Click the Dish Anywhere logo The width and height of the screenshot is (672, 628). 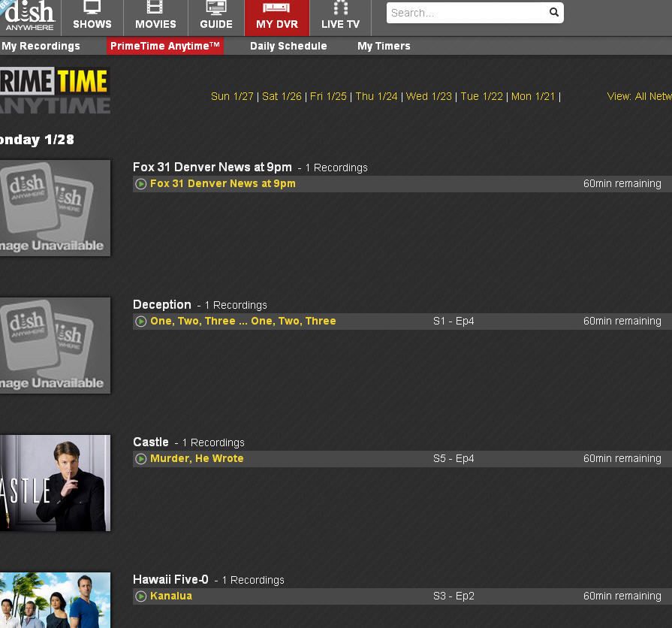pos(29,17)
